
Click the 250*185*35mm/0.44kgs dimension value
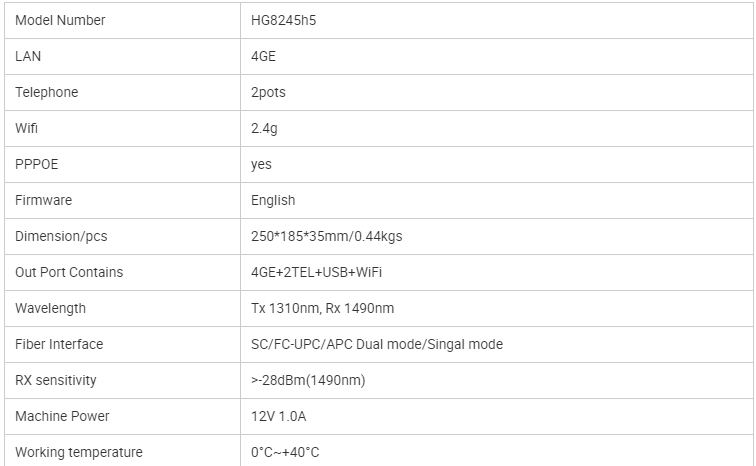pos(326,236)
